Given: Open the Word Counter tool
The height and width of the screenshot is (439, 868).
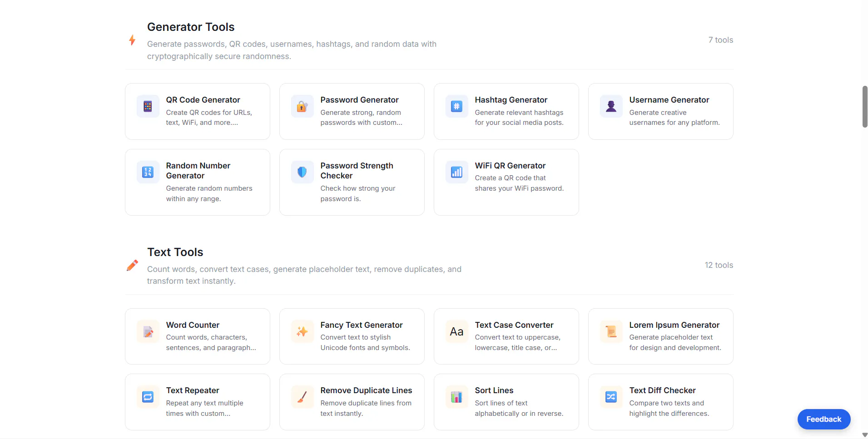Looking at the screenshot, I should tap(198, 336).
